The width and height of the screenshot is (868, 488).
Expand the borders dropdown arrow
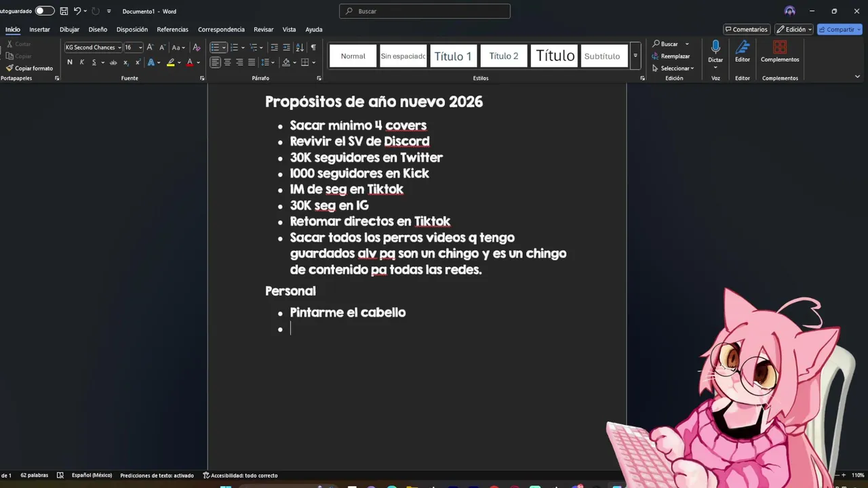(314, 62)
